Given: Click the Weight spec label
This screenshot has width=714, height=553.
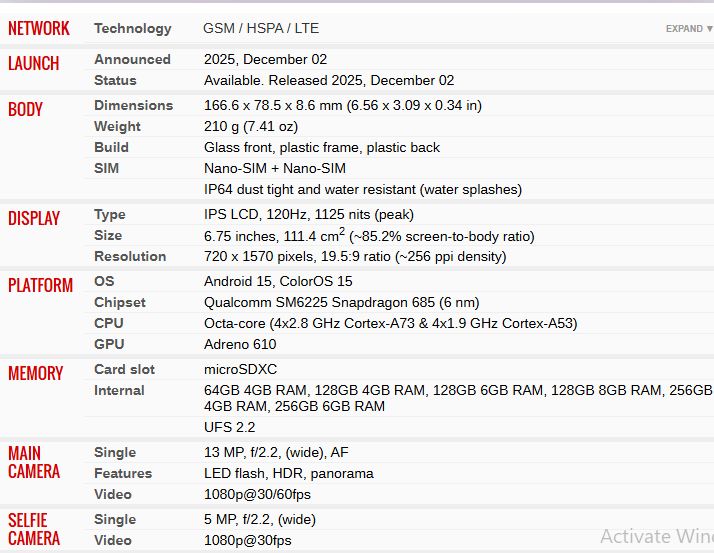Looking at the screenshot, I should click(x=117, y=126).
